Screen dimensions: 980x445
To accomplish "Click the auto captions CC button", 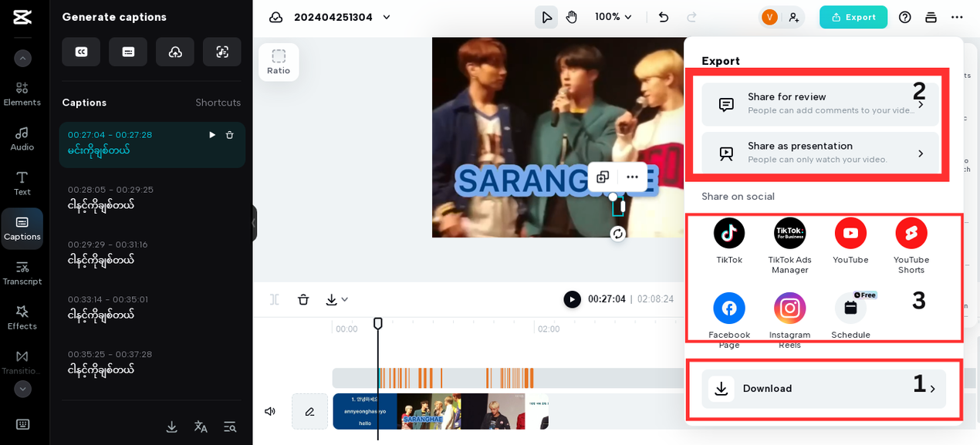I will [x=81, y=52].
